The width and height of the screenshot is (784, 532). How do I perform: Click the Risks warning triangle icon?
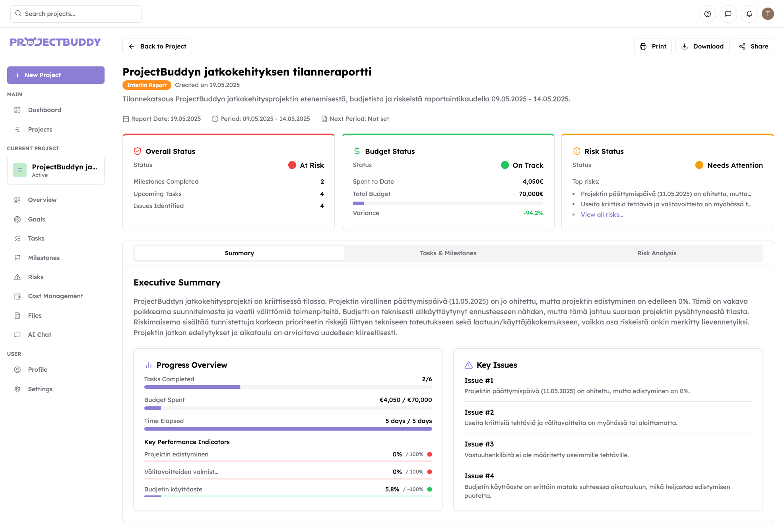click(17, 277)
